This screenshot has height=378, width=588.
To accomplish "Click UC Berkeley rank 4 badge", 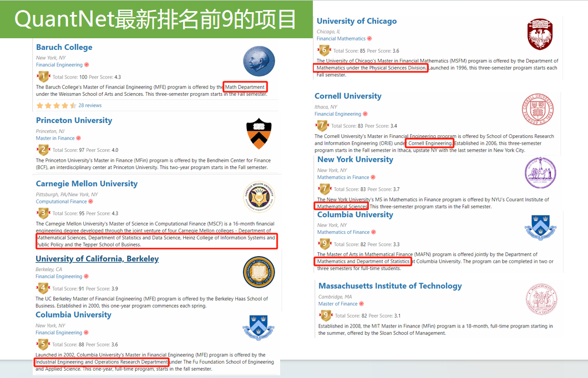I will click(43, 288).
